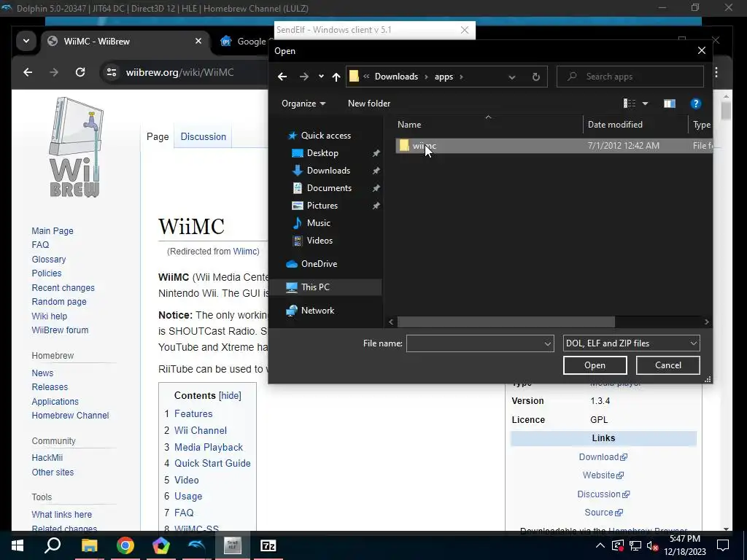Screen dimensions: 747x560
Task: Show hidden tray icons chevron
Action: (x=600, y=545)
